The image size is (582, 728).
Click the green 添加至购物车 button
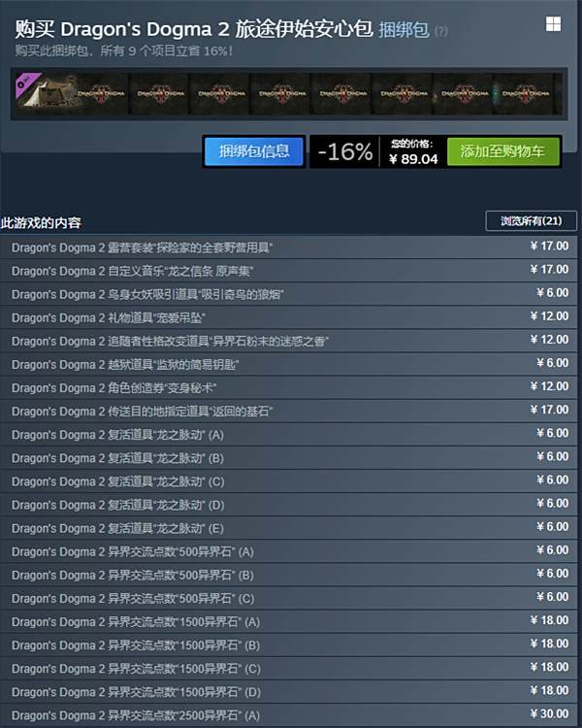pos(503,151)
